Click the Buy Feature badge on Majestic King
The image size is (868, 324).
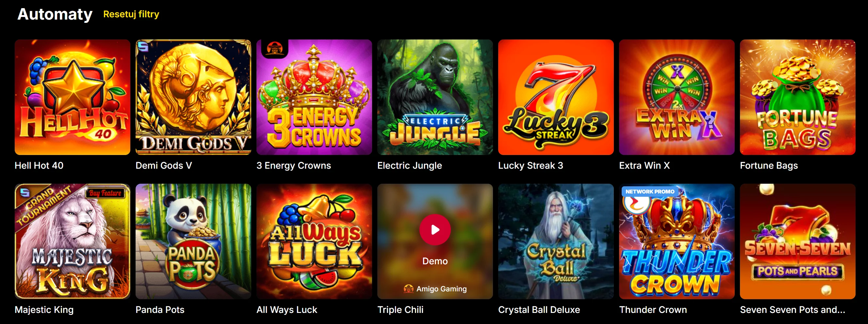click(x=105, y=193)
